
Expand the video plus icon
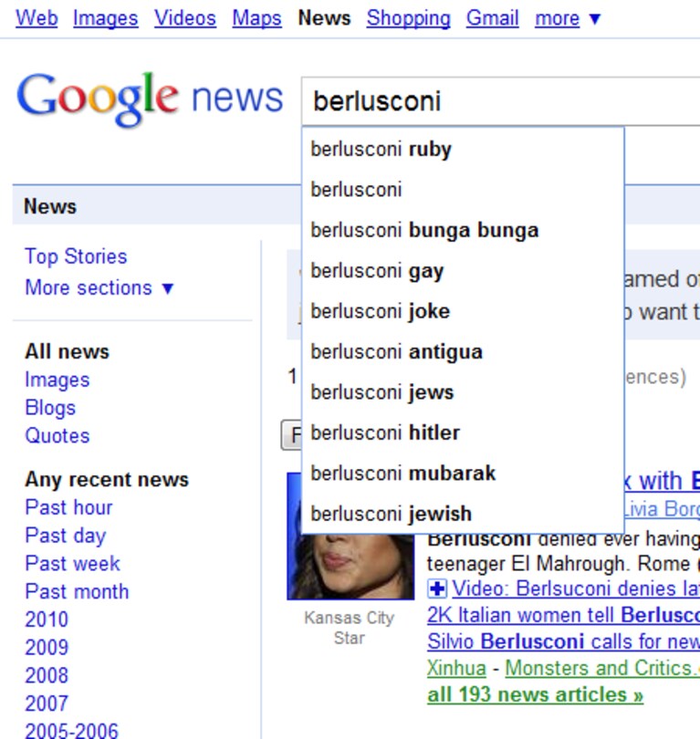[x=437, y=589]
